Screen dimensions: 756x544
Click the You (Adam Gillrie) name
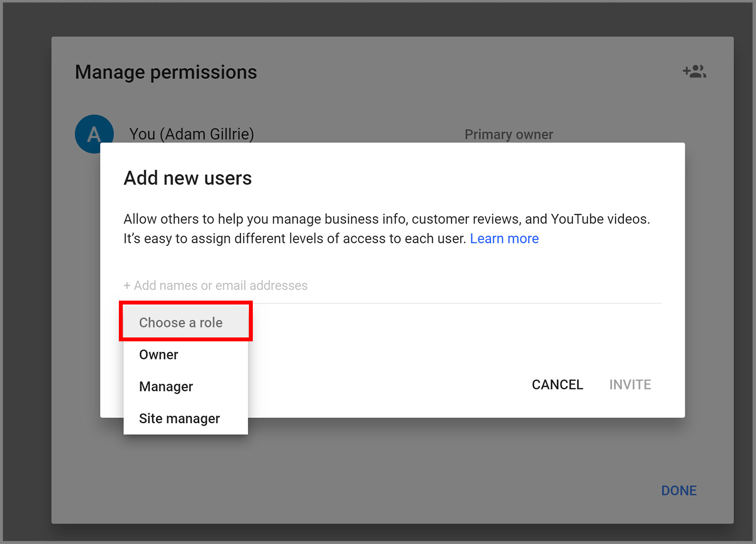click(x=192, y=134)
